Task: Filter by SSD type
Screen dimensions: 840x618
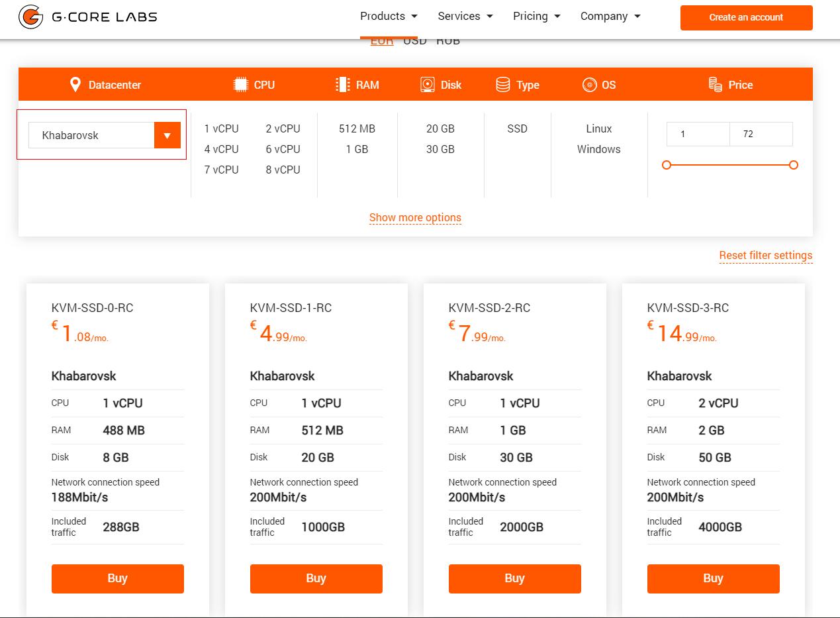Action: pyautogui.click(x=517, y=129)
